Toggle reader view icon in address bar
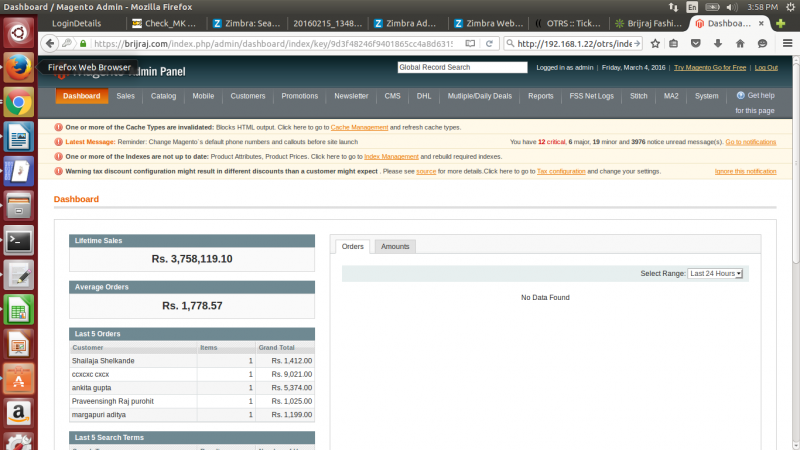The height and width of the screenshot is (450, 800). coord(470,44)
